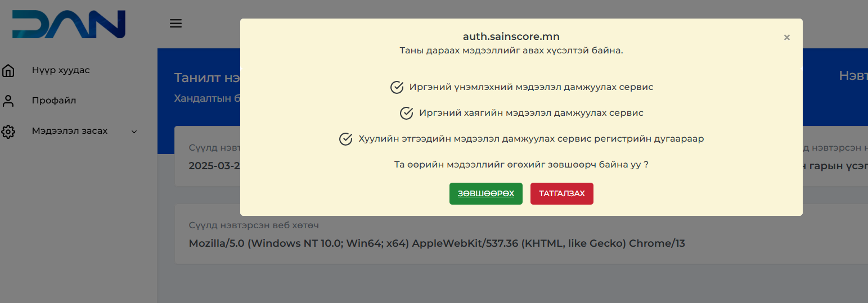Click the DAN logo
The width and height of the screenshot is (868, 303).
[x=69, y=24]
